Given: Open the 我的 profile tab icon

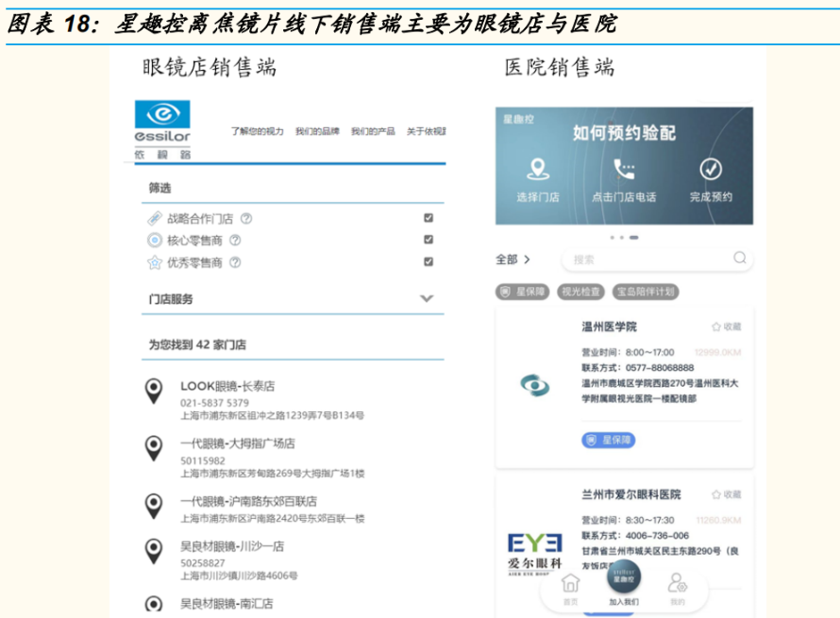Looking at the screenshot, I should (x=677, y=583).
